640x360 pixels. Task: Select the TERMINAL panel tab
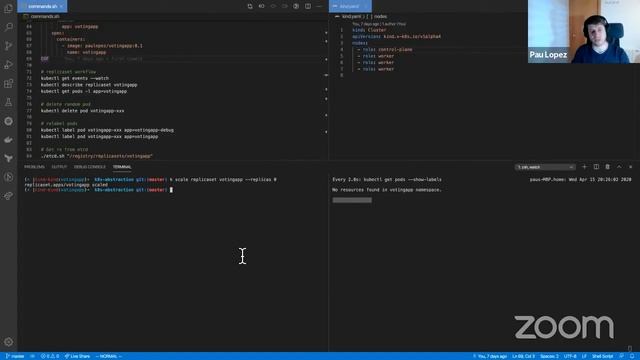(x=122, y=167)
